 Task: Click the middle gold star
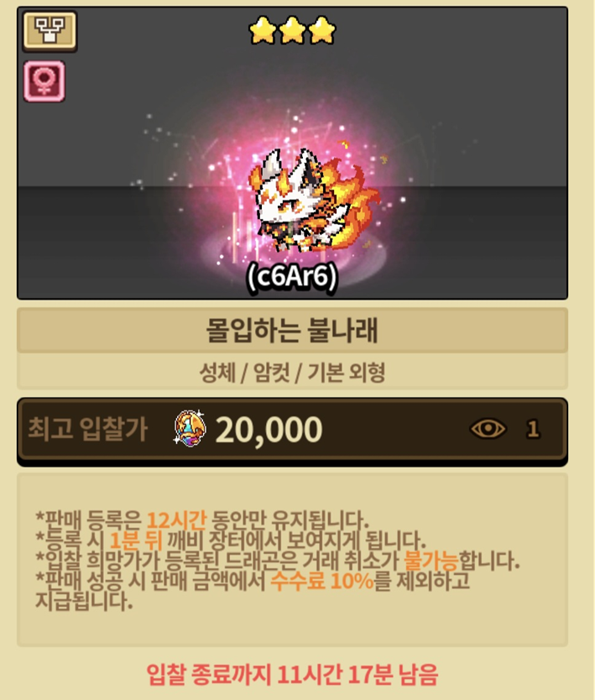[x=292, y=31]
